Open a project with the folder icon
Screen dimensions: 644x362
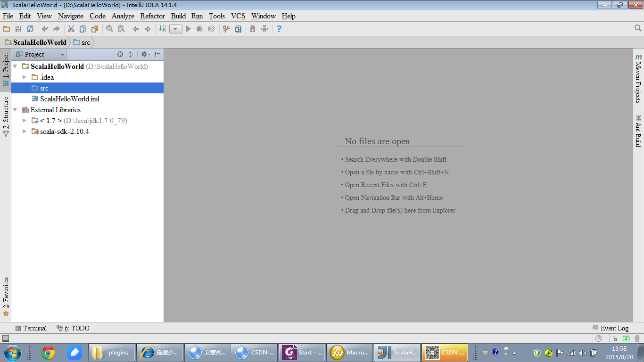(7, 29)
